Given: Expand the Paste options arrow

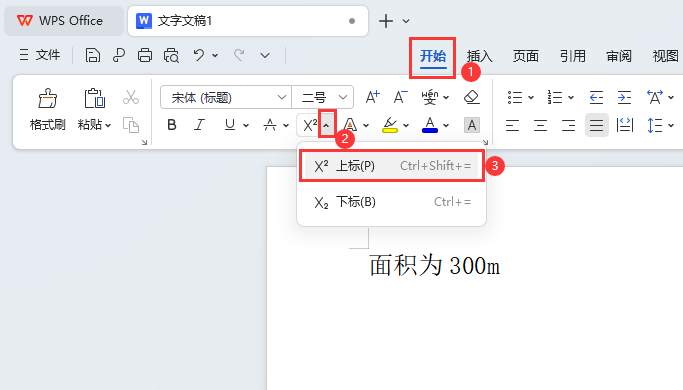Looking at the screenshot, I should click(x=108, y=125).
